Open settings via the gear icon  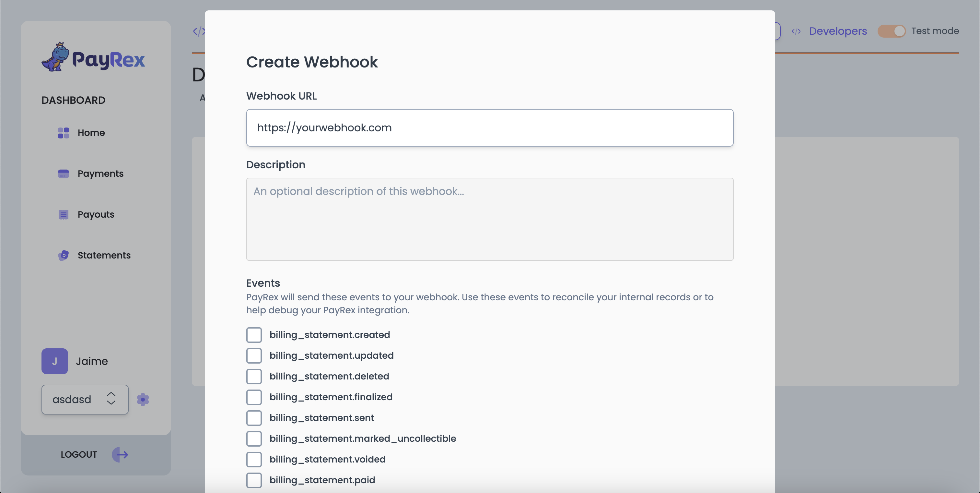click(x=143, y=399)
